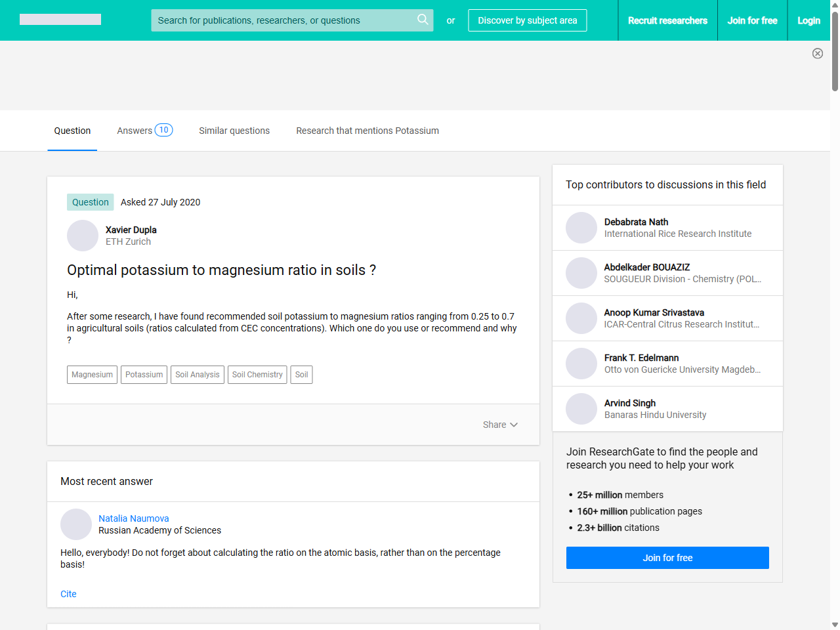
Task: Click into the publications search field
Action: click(x=282, y=20)
